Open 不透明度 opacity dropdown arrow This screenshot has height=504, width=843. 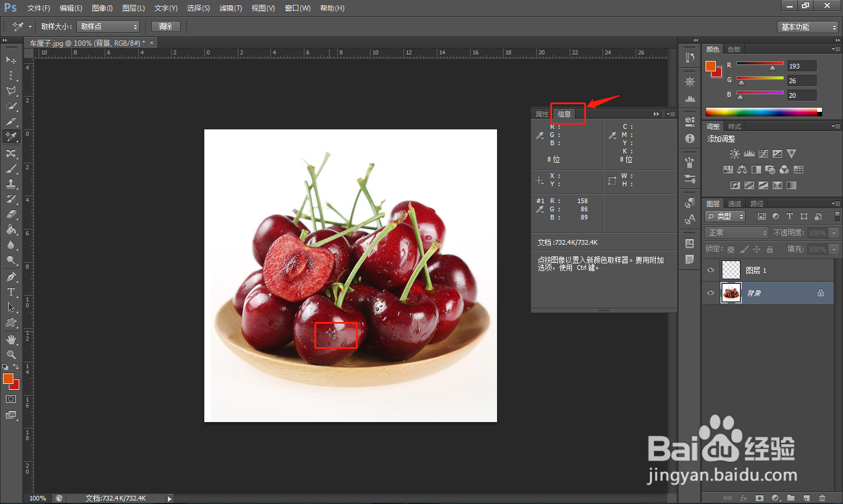[834, 233]
